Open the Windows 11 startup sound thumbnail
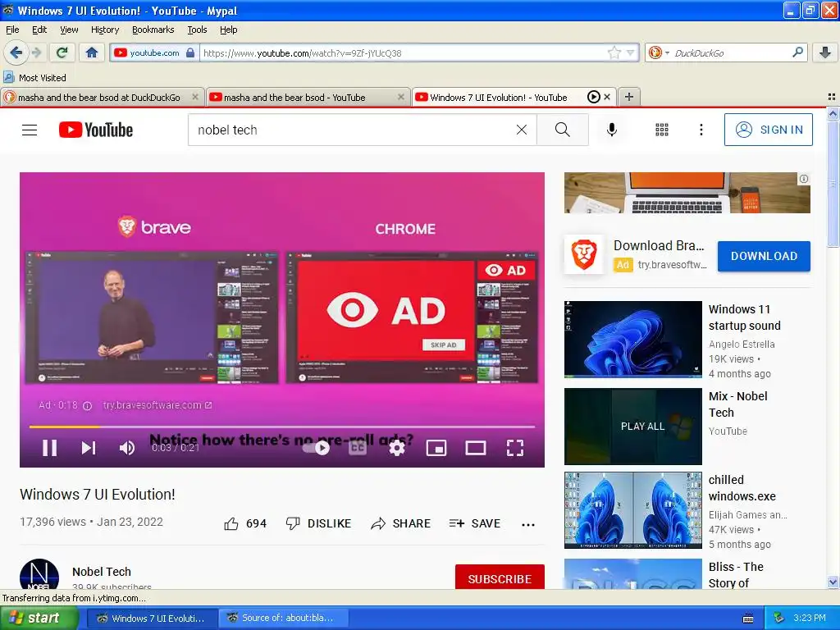This screenshot has height=630, width=840. click(x=632, y=339)
